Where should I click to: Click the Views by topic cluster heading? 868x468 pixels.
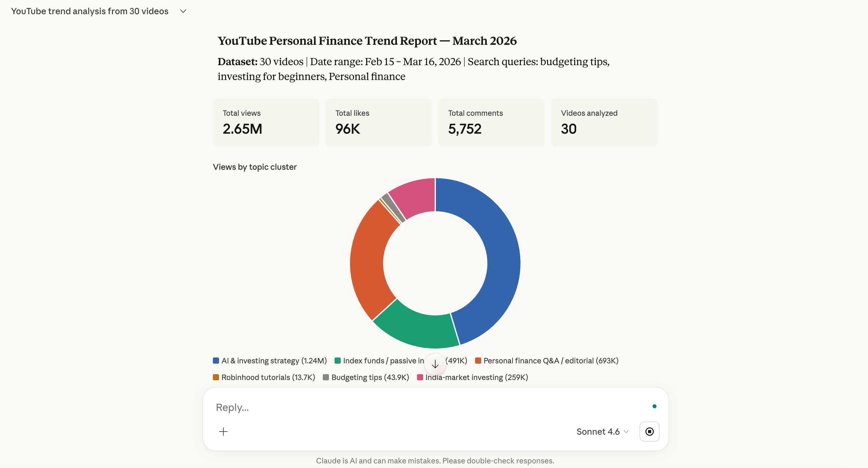[255, 167]
